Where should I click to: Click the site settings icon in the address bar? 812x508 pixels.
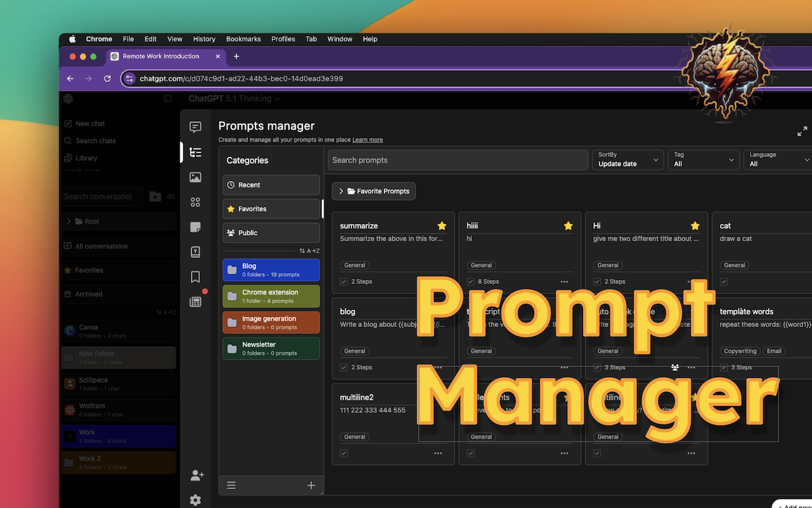click(129, 79)
